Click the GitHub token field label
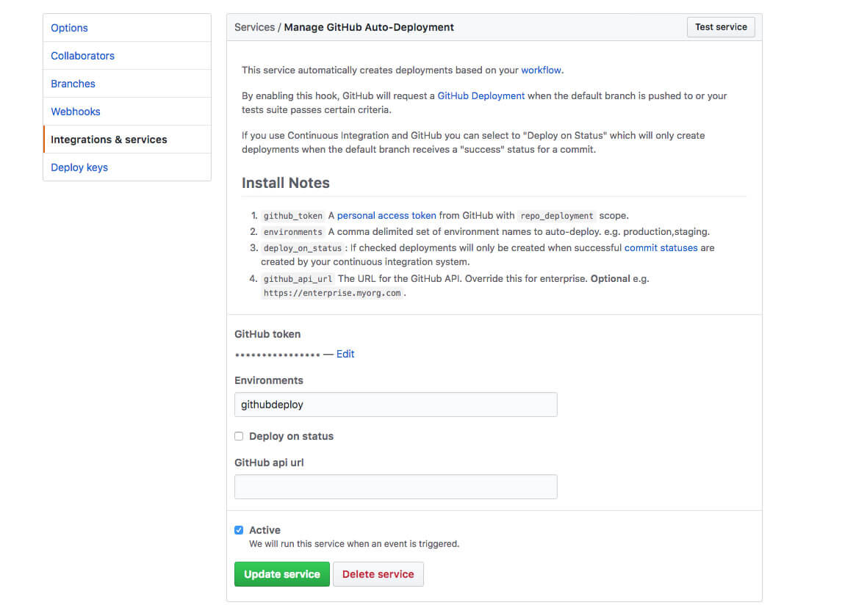 pyautogui.click(x=267, y=334)
